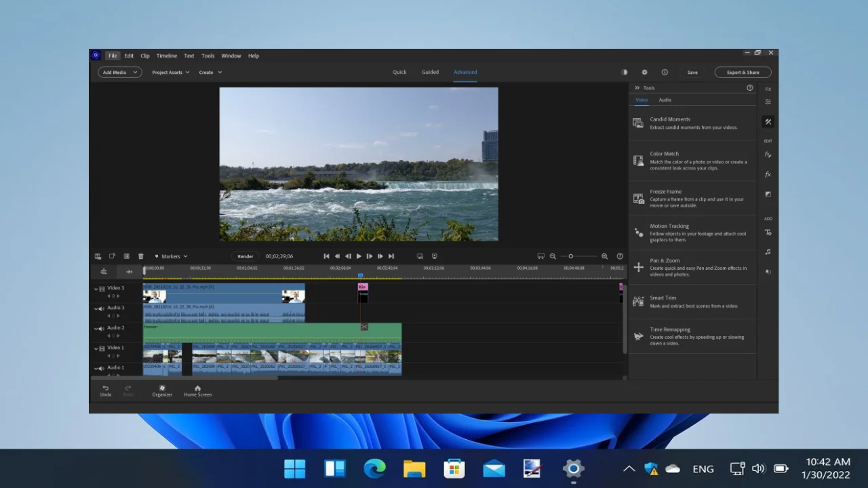Open the Graphics panel icon below Music
Screen dimensions: 868x488
tap(768, 271)
